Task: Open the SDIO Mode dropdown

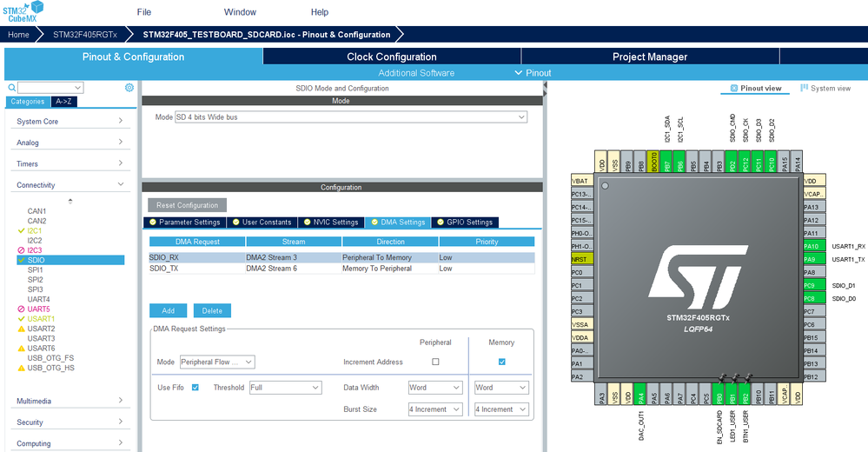Action: (351, 116)
